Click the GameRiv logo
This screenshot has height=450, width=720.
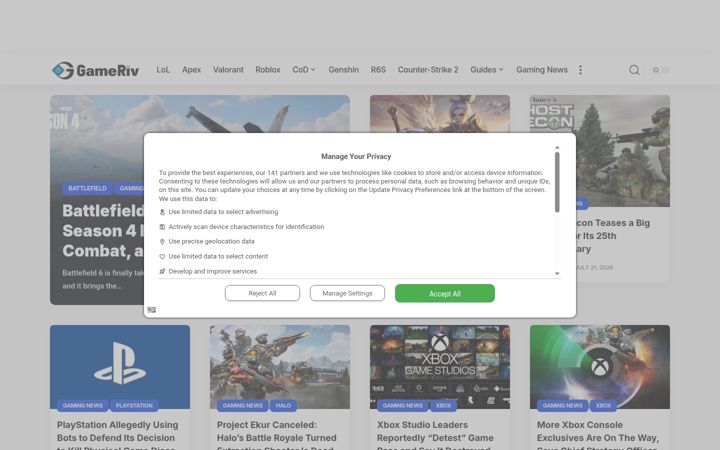[95, 70]
